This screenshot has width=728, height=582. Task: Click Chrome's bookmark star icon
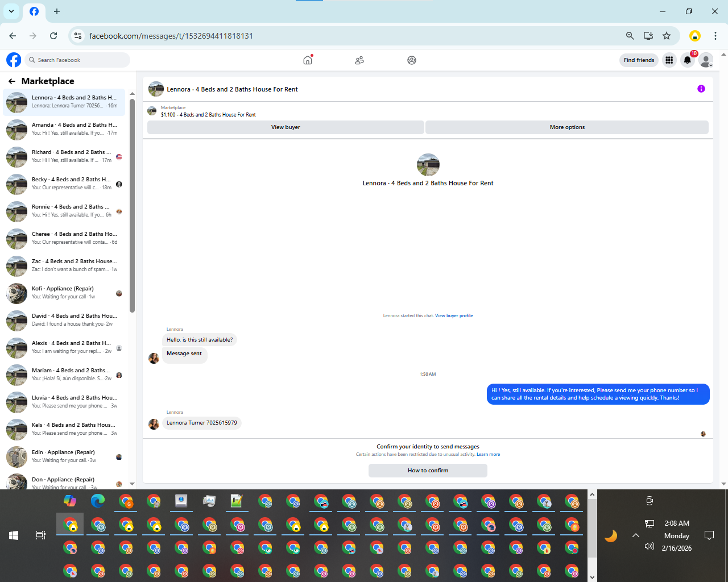coord(667,36)
